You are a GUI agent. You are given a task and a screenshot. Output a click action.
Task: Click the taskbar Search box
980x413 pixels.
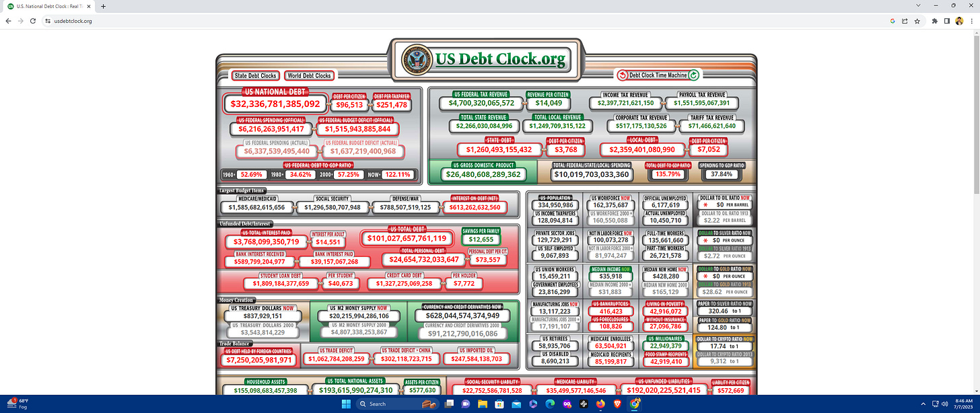tap(396, 404)
